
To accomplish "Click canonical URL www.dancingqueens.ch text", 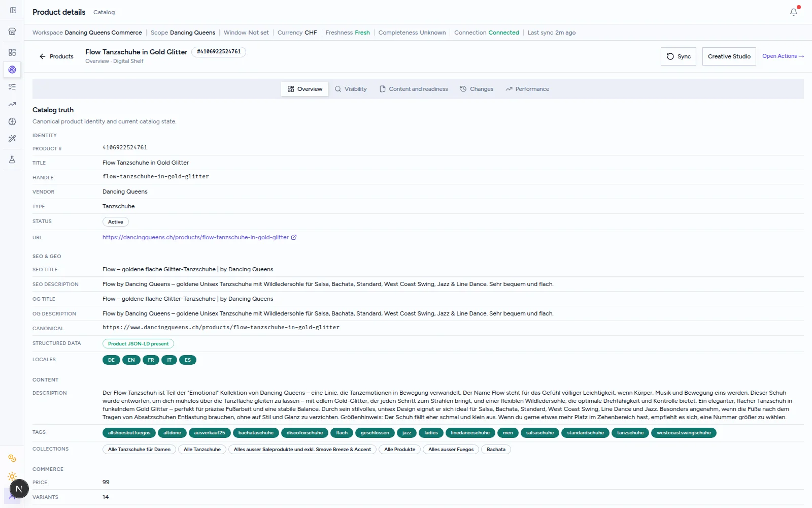I will point(221,328).
